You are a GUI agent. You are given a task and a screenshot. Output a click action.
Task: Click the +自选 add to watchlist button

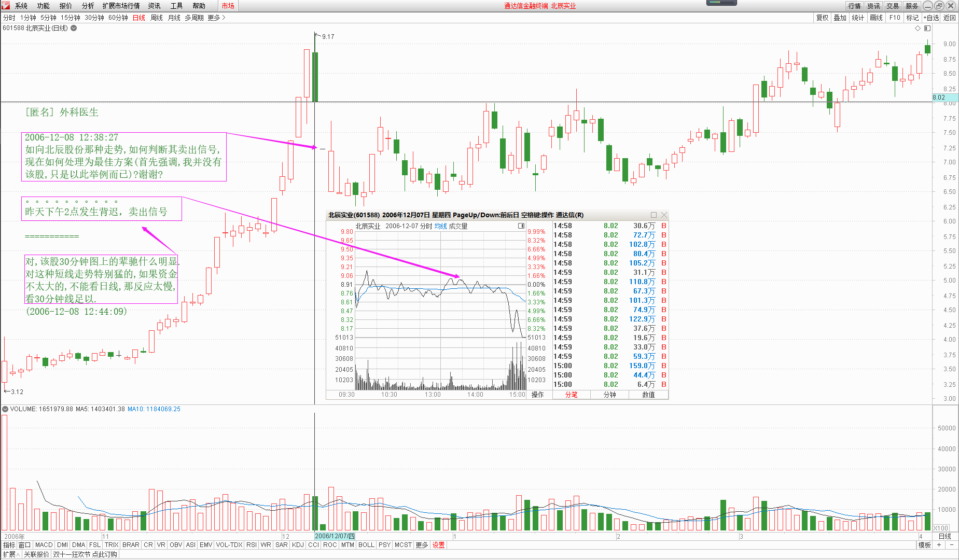click(x=931, y=18)
